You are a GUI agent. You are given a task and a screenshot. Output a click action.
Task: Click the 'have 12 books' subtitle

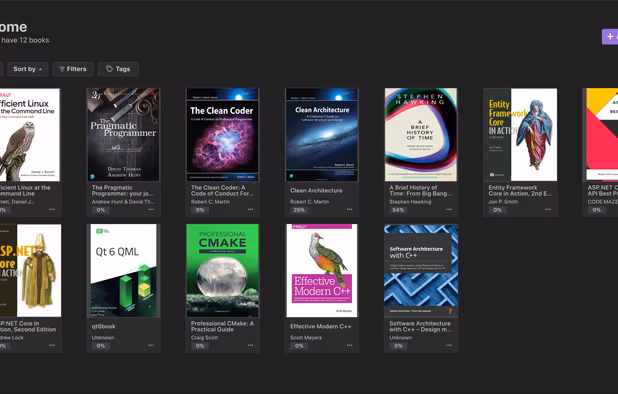click(x=25, y=40)
